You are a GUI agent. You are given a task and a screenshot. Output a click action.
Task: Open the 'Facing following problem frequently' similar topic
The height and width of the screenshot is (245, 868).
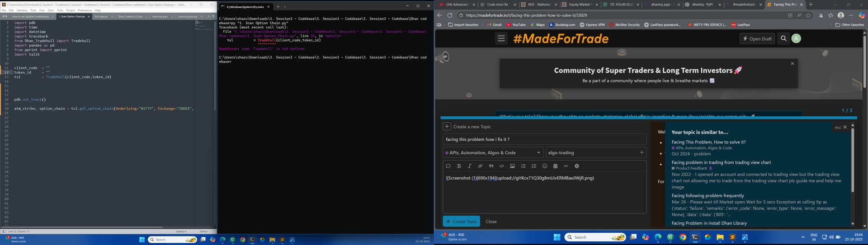(x=708, y=196)
